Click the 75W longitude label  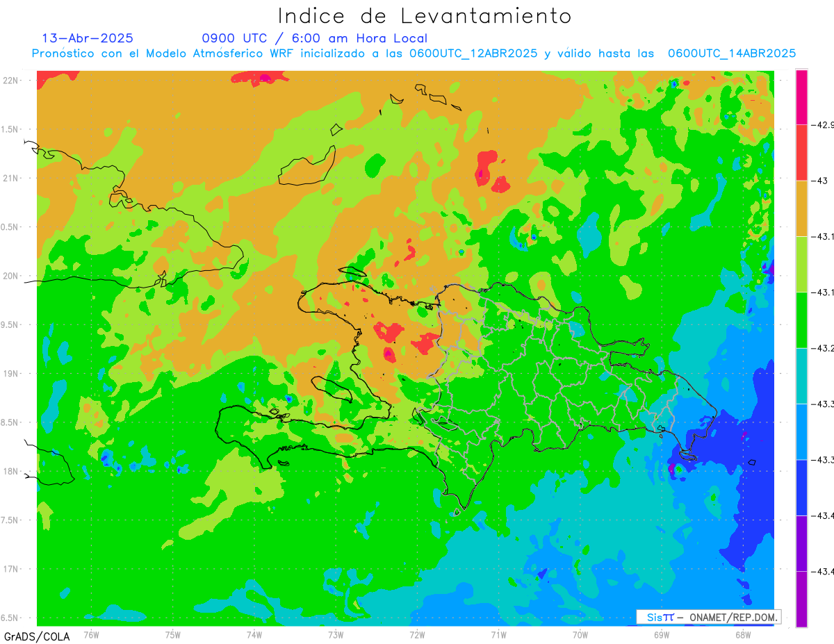click(x=173, y=634)
